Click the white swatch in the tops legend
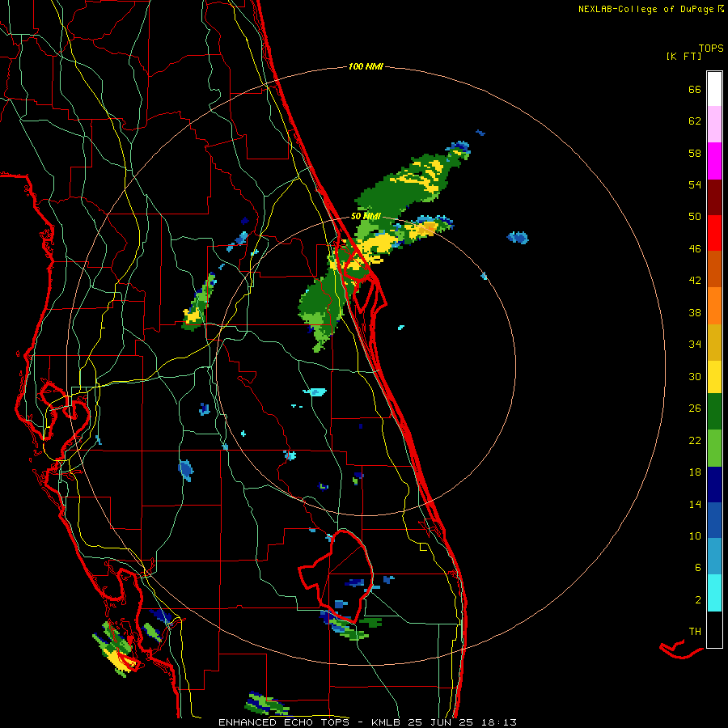 [x=714, y=89]
